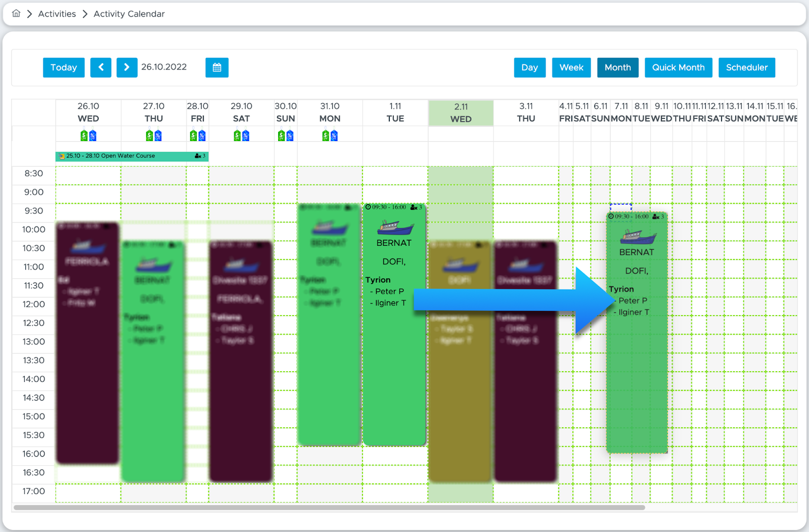This screenshot has width=809, height=532.
Task: Go to the home page via house icon
Action: (16, 14)
